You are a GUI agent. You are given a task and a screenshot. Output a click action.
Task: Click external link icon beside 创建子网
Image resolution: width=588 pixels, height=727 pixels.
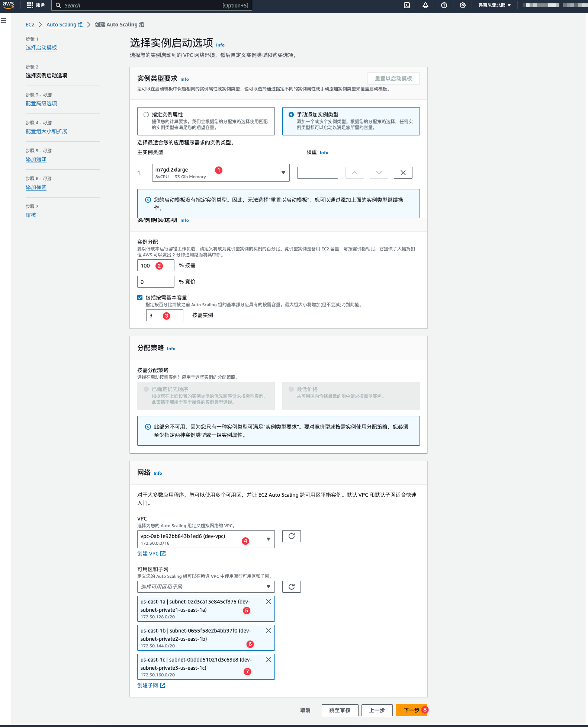pos(163,685)
